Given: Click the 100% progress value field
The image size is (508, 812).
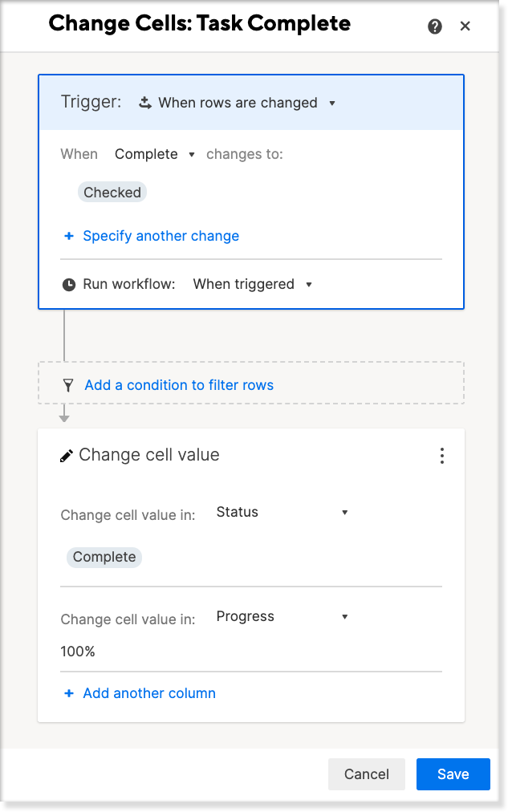Looking at the screenshot, I should coord(79,652).
